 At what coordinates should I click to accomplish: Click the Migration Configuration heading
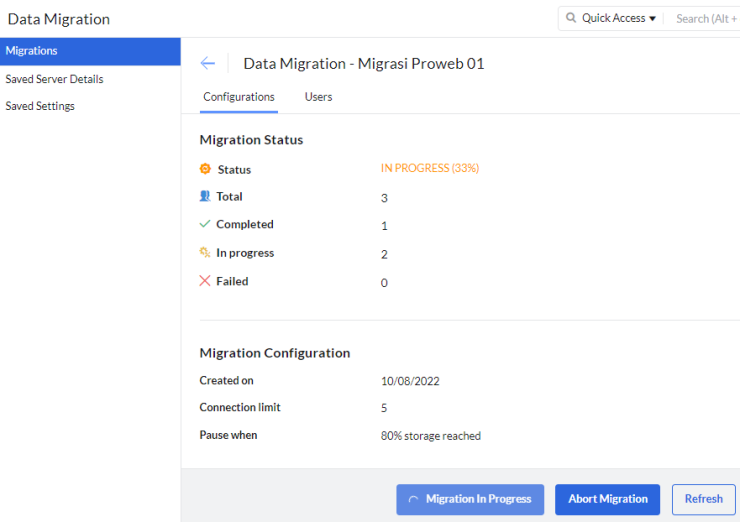(x=275, y=353)
